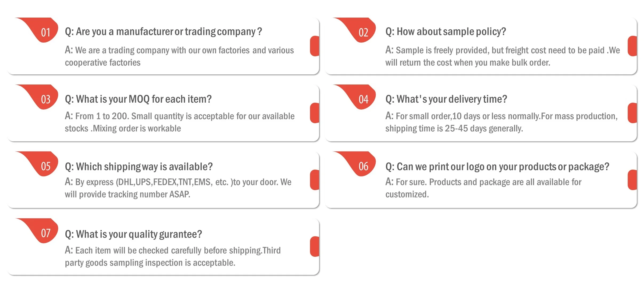Select the quality gurantee question heading
The width and height of the screenshot is (644, 289).
tap(133, 234)
